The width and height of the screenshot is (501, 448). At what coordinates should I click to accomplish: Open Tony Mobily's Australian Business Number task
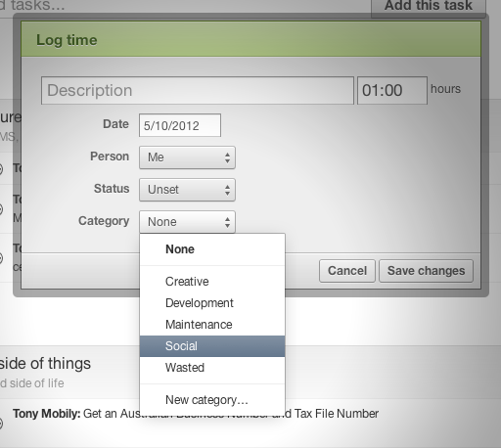196,414
